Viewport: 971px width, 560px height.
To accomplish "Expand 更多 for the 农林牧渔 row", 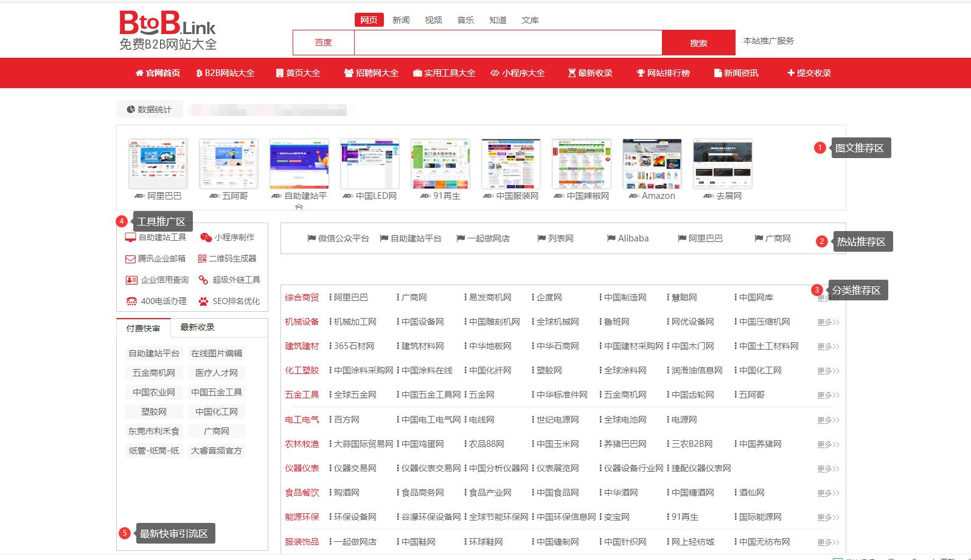I will [x=828, y=444].
